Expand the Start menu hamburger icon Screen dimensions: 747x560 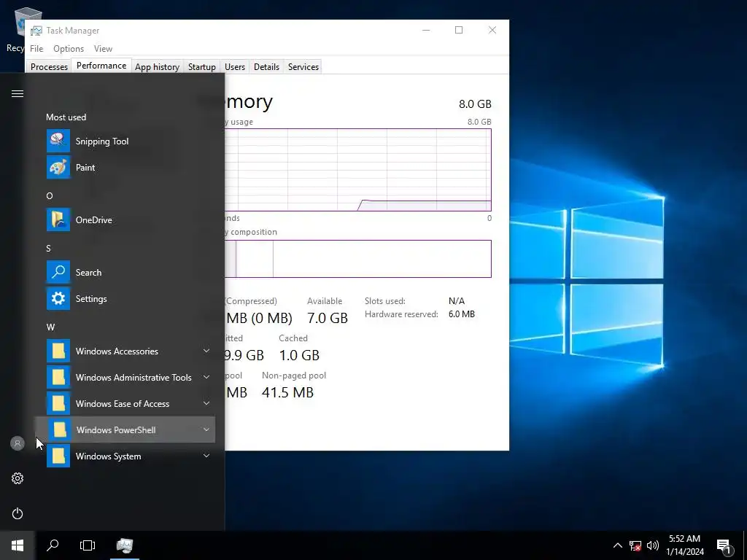(18, 94)
